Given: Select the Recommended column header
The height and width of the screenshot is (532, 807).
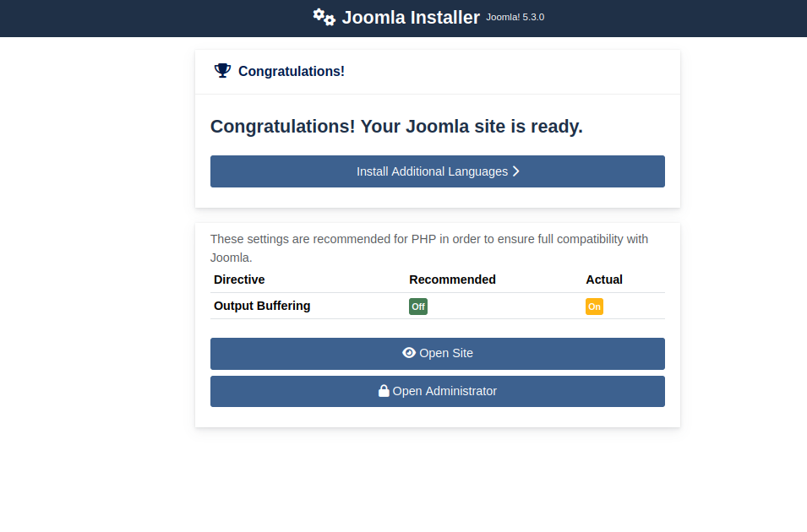Looking at the screenshot, I should coord(452,280).
